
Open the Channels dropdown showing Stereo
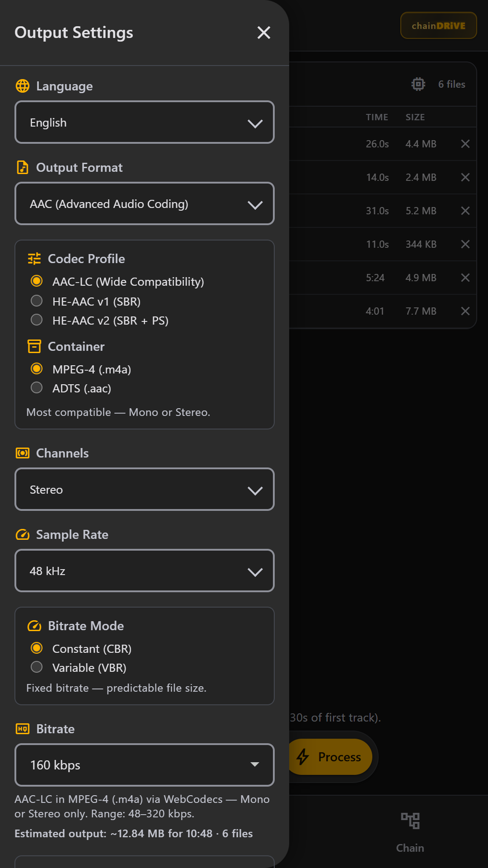tap(145, 490)
